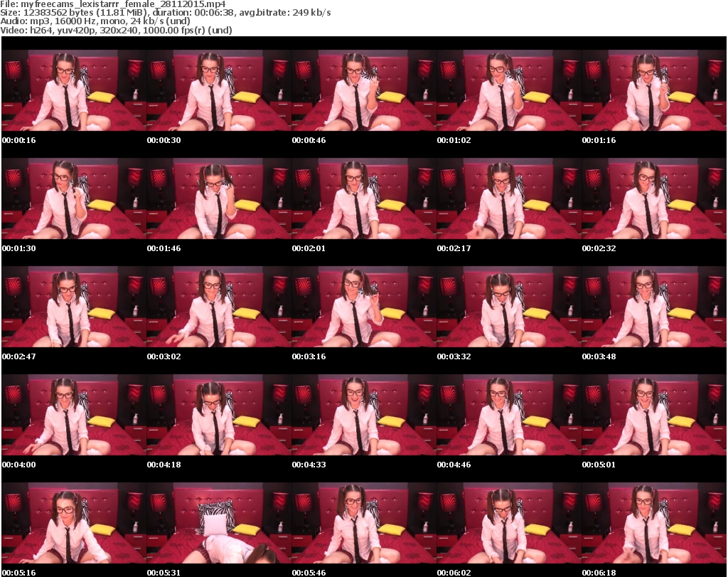Select the thumbnail at 00:00:46

coord(364,90)
